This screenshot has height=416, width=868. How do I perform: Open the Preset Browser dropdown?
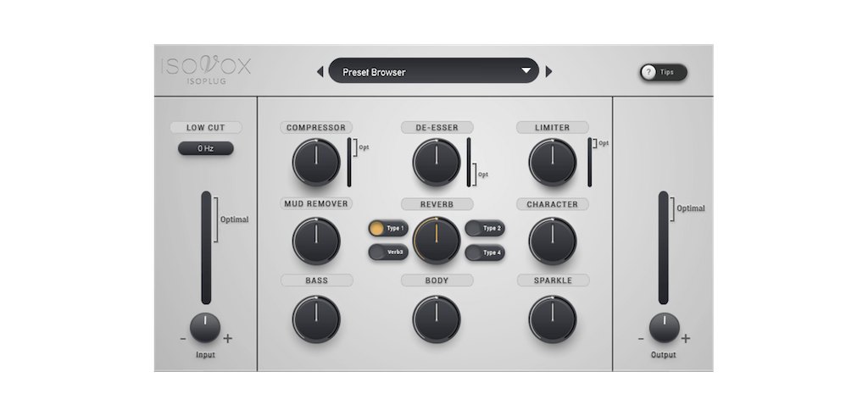433,71
